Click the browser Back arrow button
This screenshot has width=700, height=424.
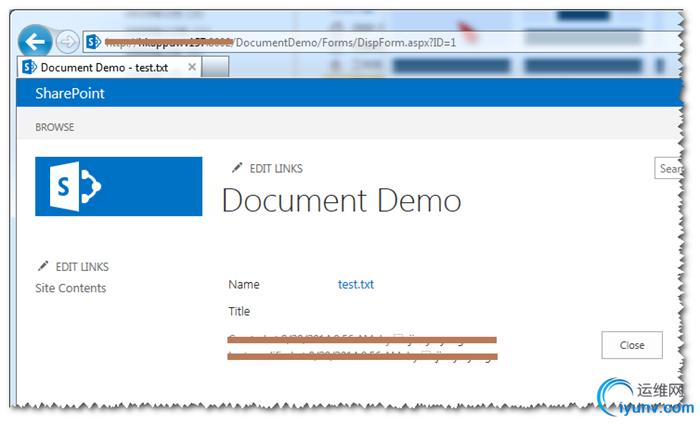35,42
